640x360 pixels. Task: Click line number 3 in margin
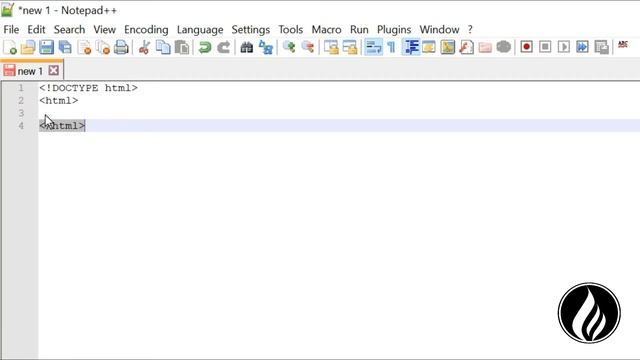(x=21, y=113)
